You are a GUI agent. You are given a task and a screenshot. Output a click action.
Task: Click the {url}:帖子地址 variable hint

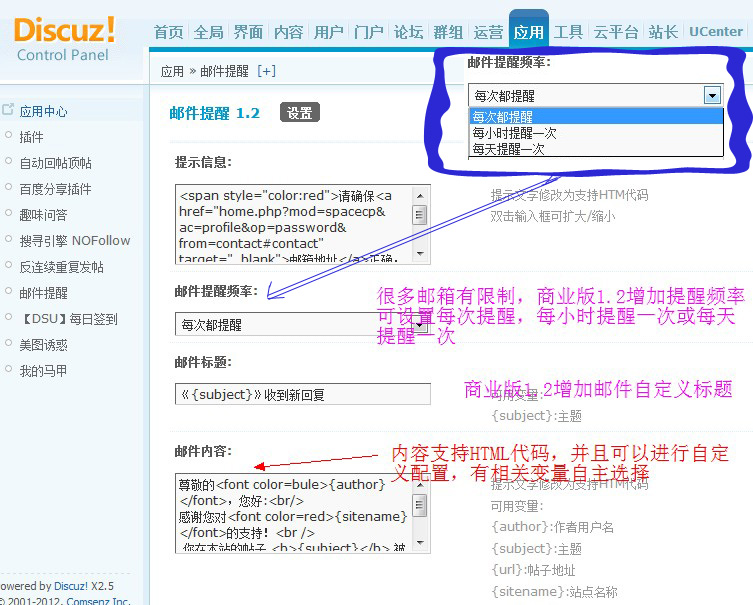pyautogui.click(x=533, y=570)
